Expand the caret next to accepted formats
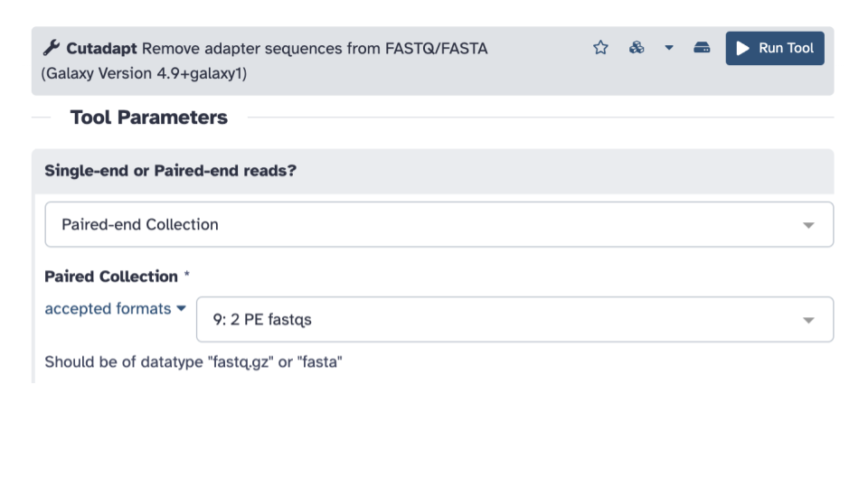The image size is (868, 488). coord(181,309)
